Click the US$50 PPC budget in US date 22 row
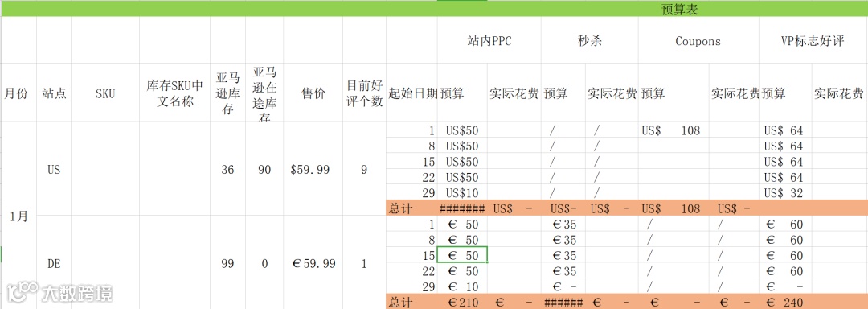868x309 pixels. coord(462,178)
